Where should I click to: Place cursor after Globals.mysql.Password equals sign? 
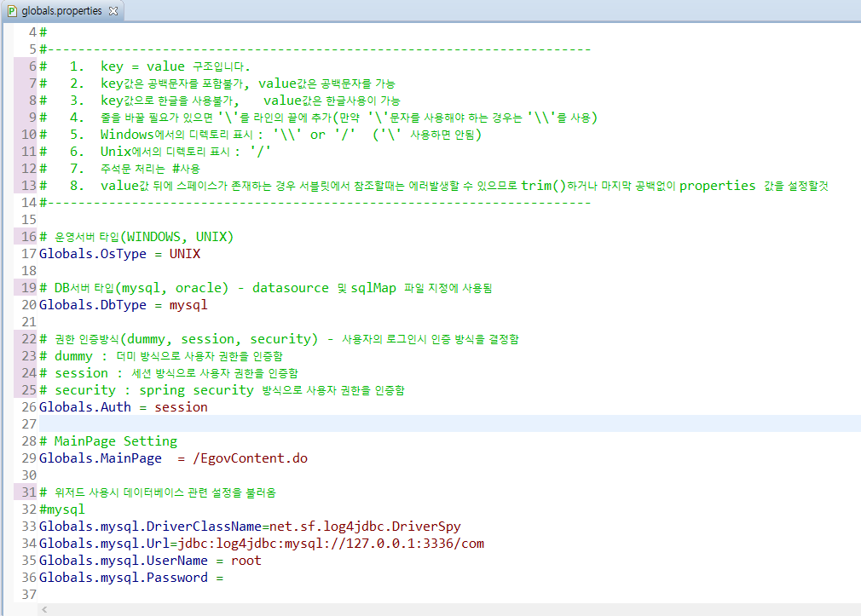pos(225,578)
